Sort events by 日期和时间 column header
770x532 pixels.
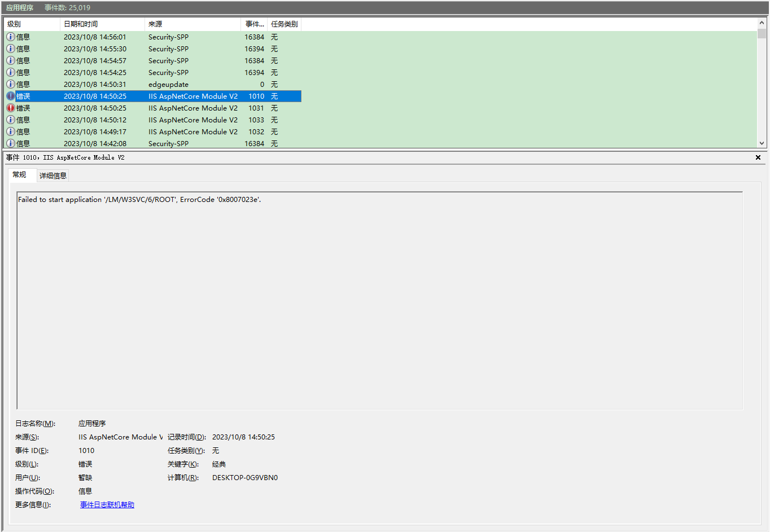click(102, 24)
